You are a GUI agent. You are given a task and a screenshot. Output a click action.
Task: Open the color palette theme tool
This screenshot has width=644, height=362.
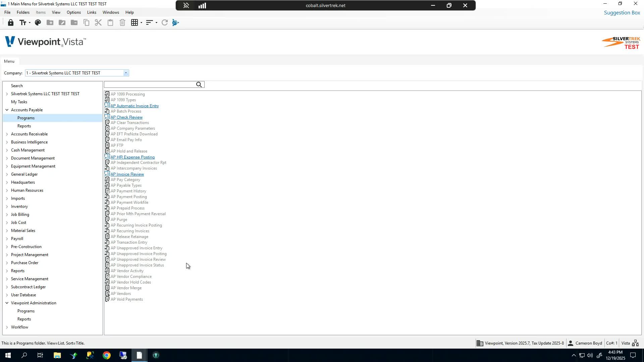click(x=38, y=22)
